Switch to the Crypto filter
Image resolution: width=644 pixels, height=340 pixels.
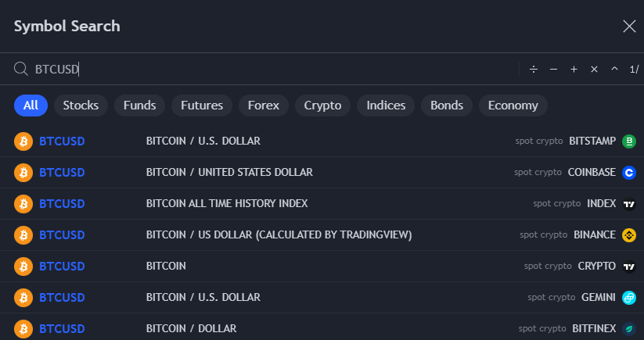point(322,106)
